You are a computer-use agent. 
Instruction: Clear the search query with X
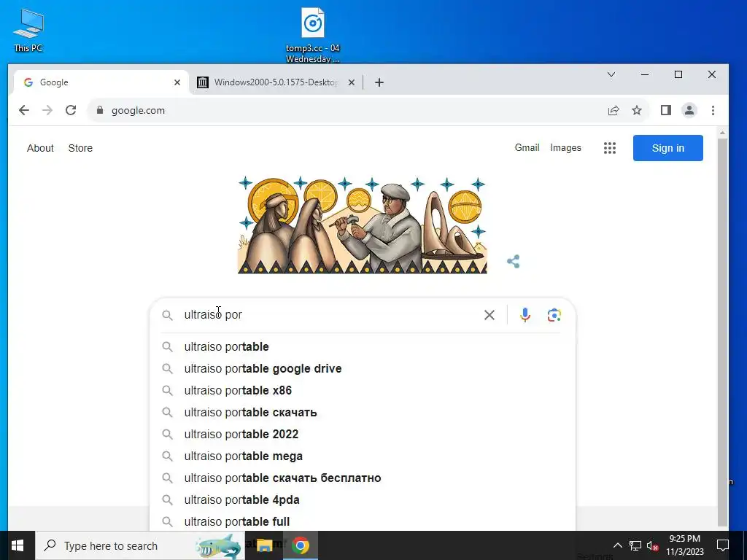point(489,315)
